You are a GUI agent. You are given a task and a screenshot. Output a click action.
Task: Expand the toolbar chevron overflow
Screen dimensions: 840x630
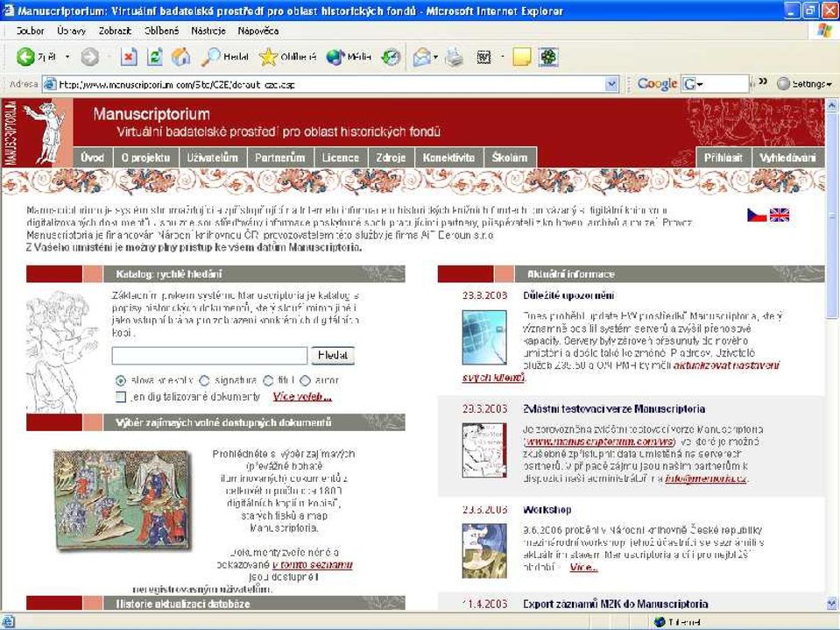point(763,82)
